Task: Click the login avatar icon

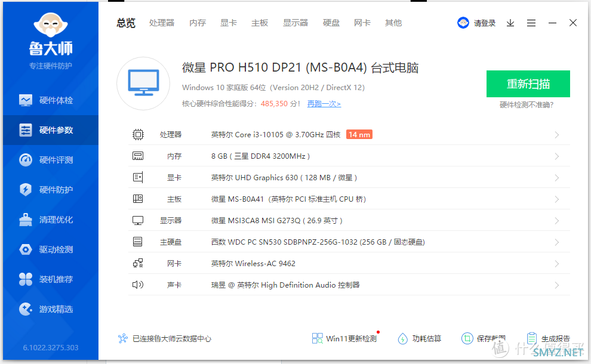Action: tap(463, 23)
